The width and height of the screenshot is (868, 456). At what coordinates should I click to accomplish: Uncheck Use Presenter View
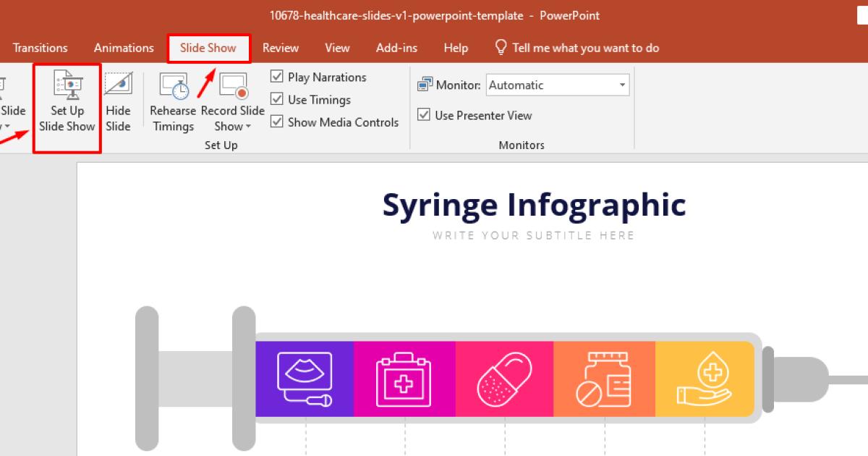point(425,115)
